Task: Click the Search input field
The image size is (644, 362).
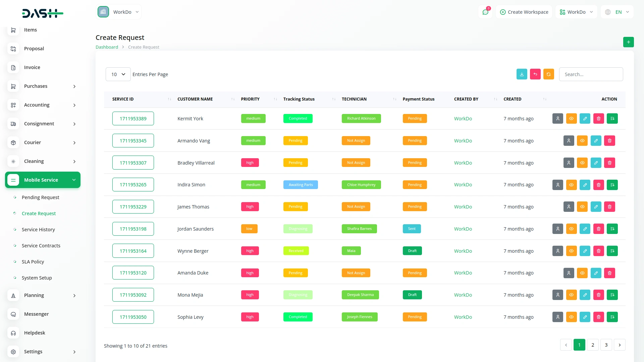Action: (591, 74)
